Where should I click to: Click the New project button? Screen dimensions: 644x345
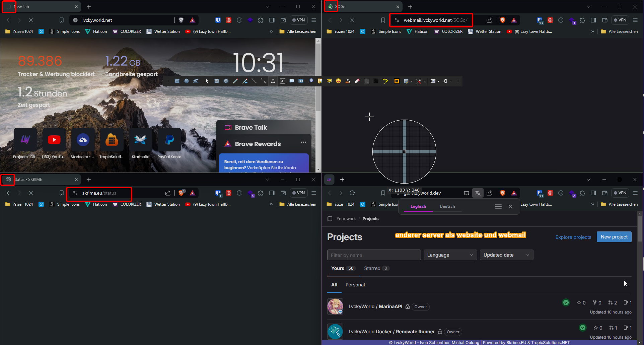point(614,237)
